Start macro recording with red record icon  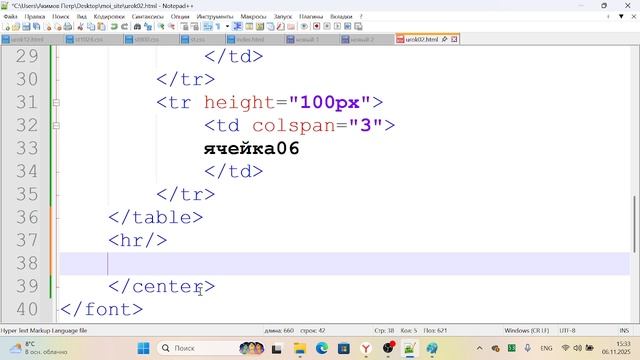pyautogui.click(x=316, y=27)
